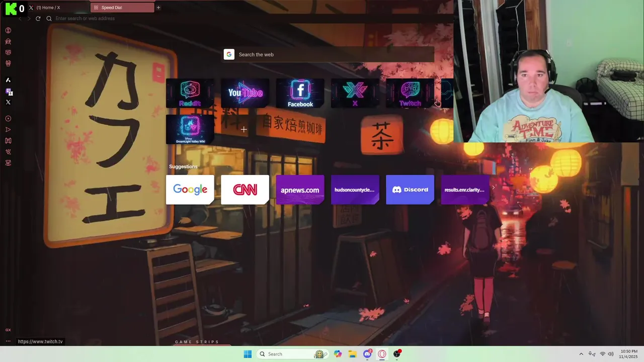Screen dimensions: 644x362
Task: Open the Google suggestion tile
Action: coord(190,190)
